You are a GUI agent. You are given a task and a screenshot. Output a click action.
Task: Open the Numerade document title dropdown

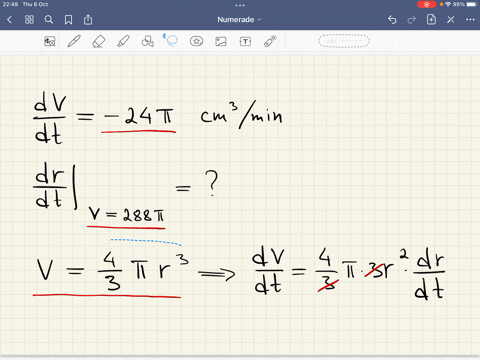tap(239, 20)
